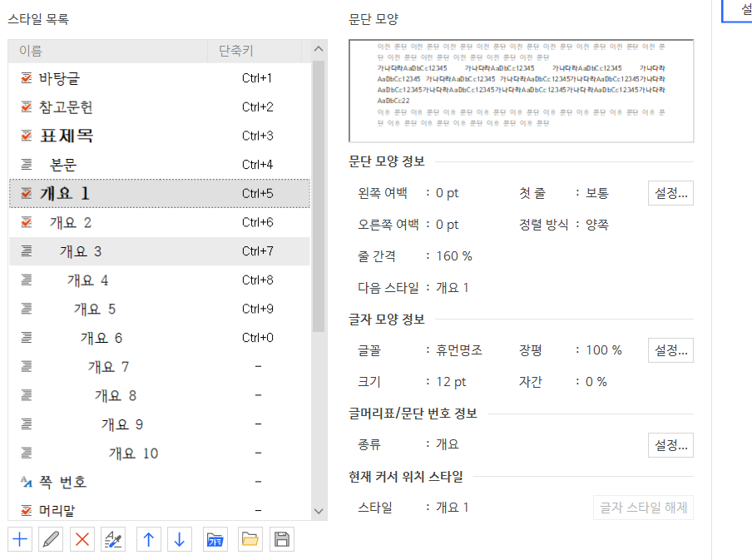Viewport: 752px width, 560px height.
Task: Move the style up with the up arrow
Action: click(x=149, y=539)
